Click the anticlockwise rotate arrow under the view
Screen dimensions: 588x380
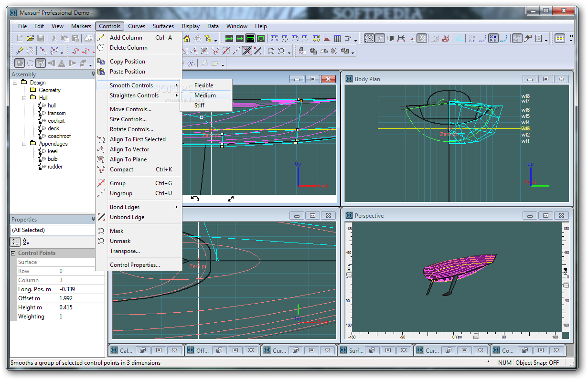[x=195, y=198]
